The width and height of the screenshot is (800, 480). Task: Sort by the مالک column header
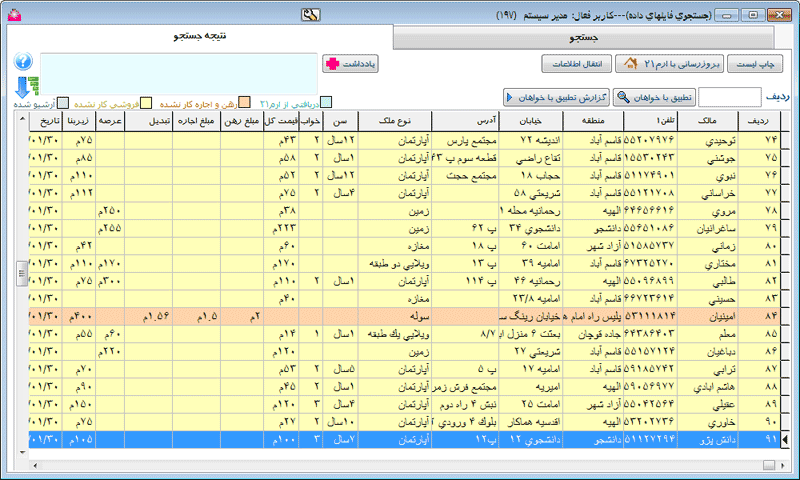click(x=706, y=121)
